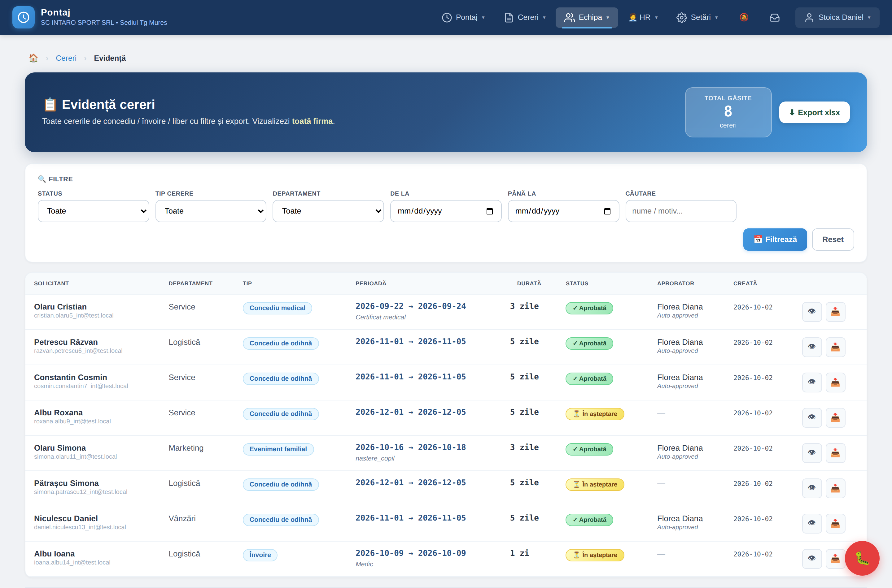View Albu Roxana's request details
Viewport: 892px width, 588px height.
[x=812, y=417]
